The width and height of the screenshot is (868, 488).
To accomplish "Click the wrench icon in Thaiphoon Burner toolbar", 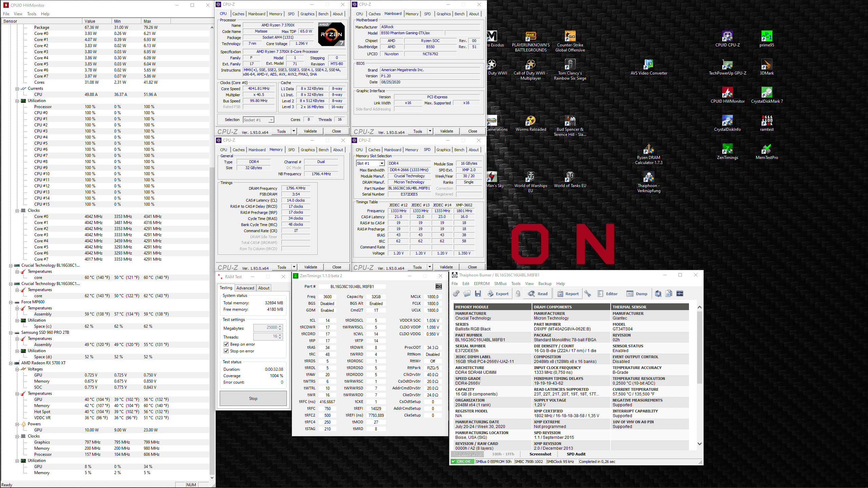I will click(x=588, y=294).
